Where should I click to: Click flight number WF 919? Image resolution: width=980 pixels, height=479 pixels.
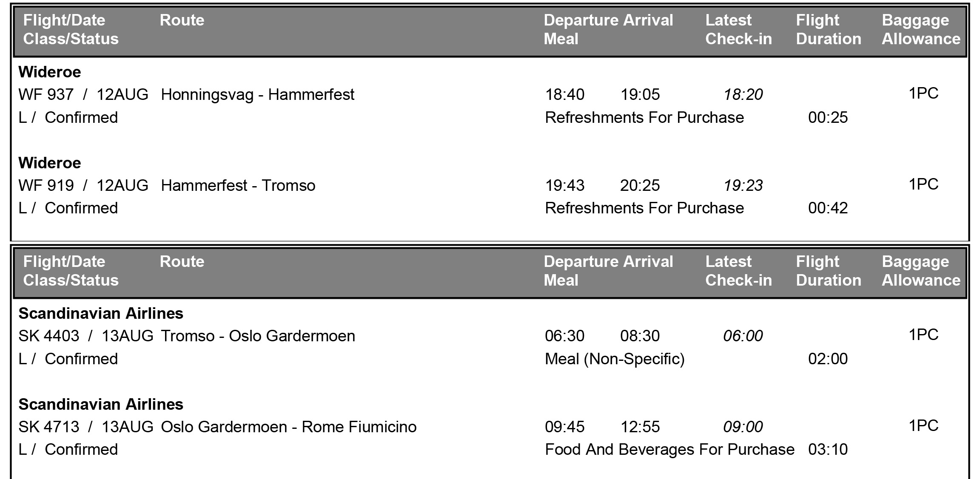(46, 185)
